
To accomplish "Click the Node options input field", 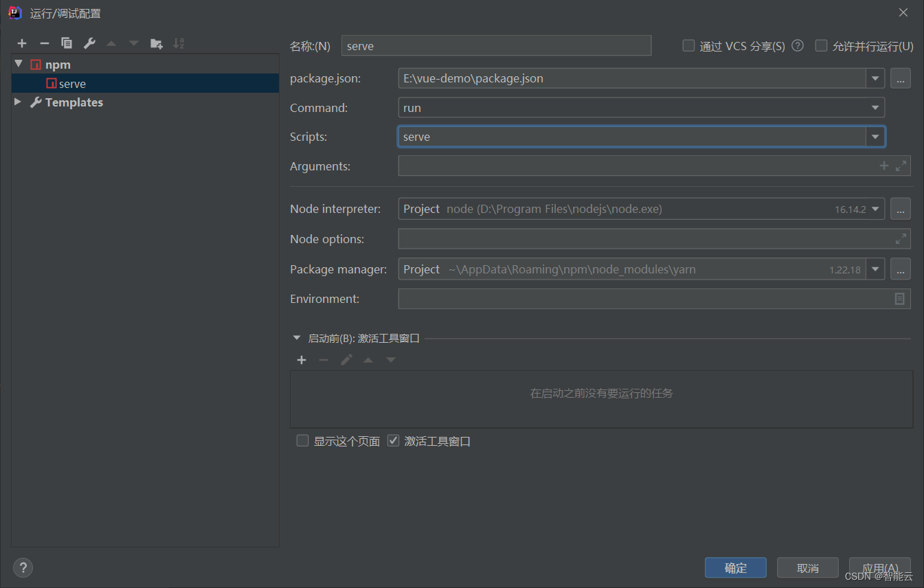I will pos(655,239).
